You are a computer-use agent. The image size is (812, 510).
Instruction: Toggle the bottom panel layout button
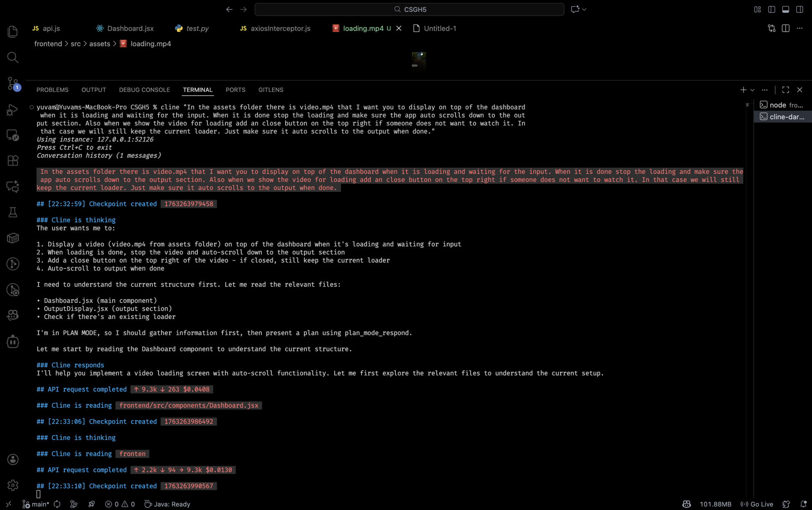coord(785,9)
